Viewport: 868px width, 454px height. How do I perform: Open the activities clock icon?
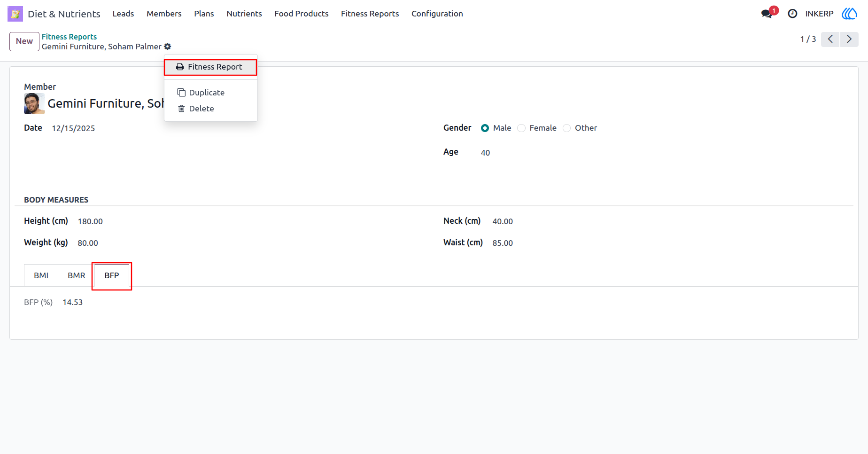(x=792, y=14)
